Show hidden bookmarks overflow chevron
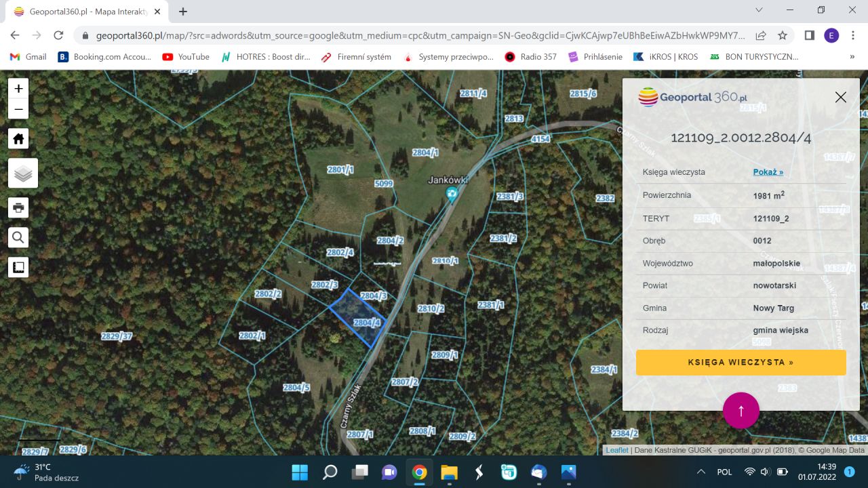Image resolution: width=868 pixels, height=488 pixels. coord(852,57)
